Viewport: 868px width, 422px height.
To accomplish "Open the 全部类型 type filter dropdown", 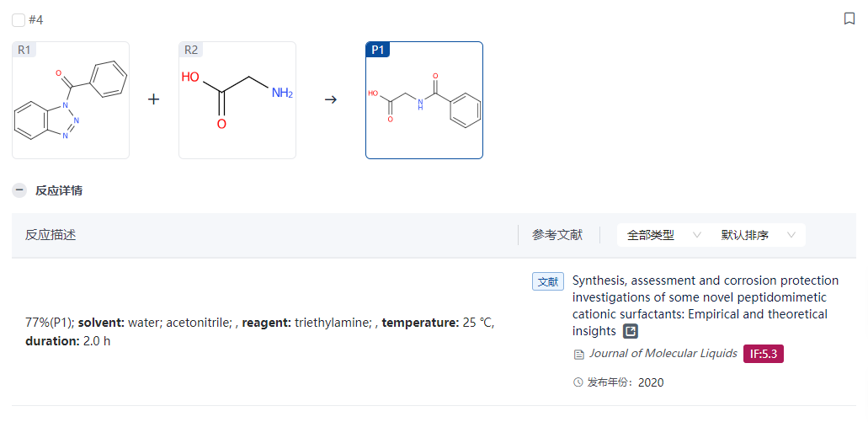I will (663, 235).
